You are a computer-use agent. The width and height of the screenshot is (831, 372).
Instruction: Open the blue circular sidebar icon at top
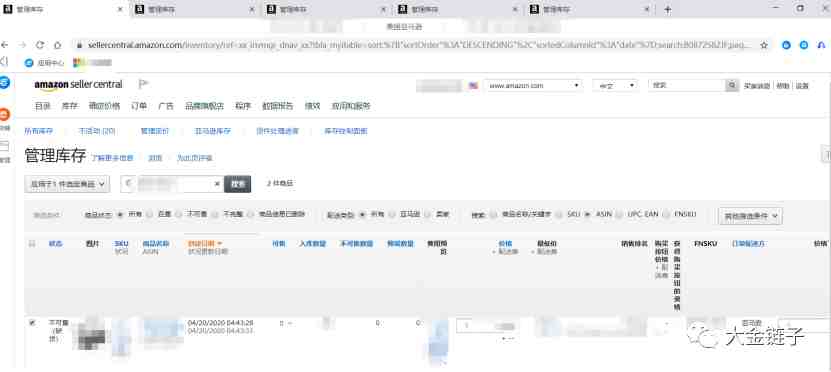click(5, 82)
